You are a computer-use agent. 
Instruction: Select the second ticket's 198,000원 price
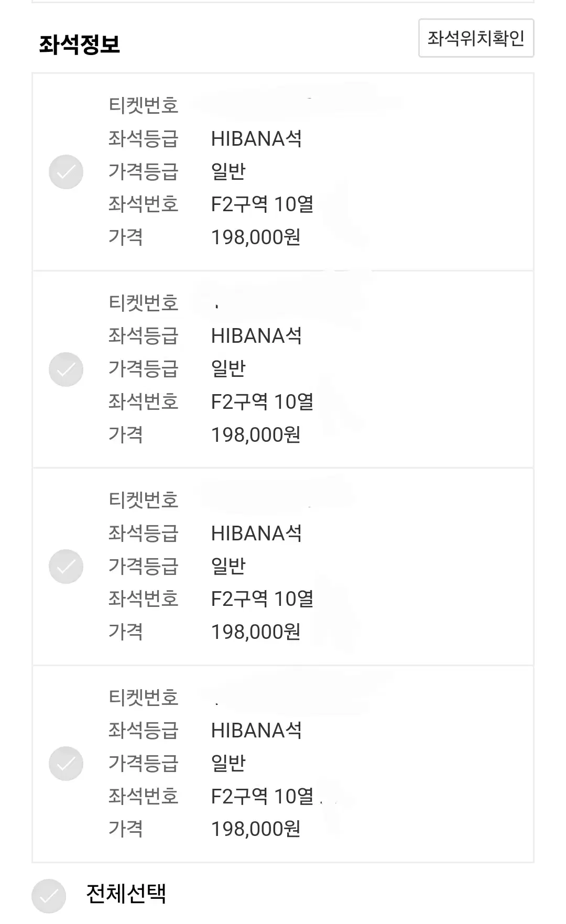[x=256, y=435]
